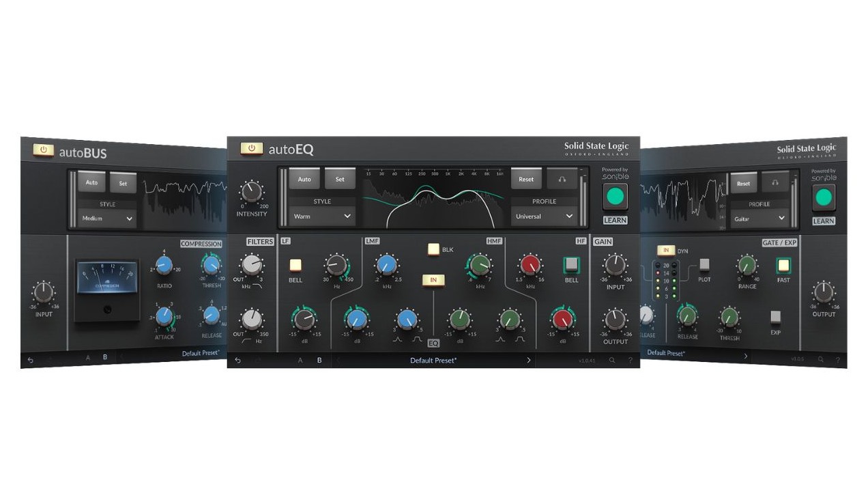Image resolution: width=868 pixels, height=489 pixels.
Task: Enable the FAST switch in Gate/Exp
Action: pos(783,265)
